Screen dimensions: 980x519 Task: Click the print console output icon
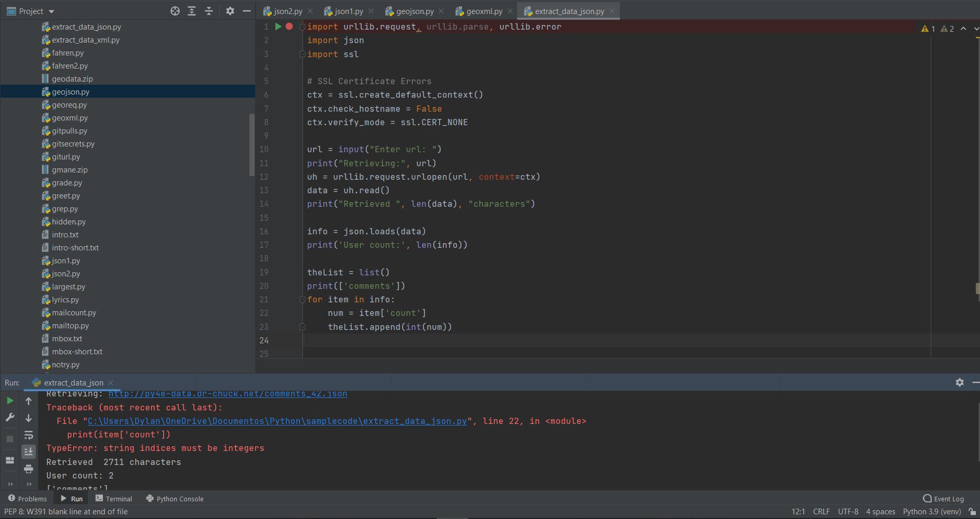[x=29, y=469]
